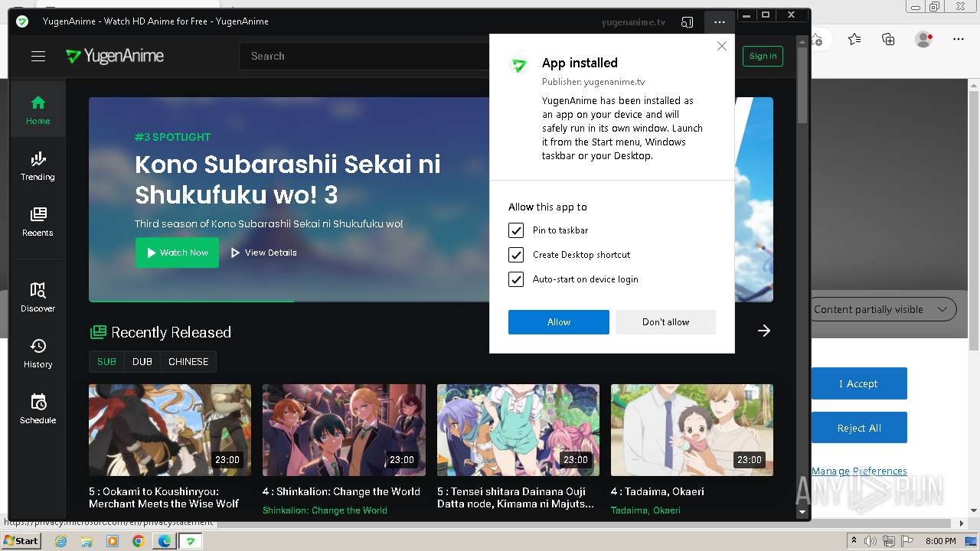The height and width of the screenshot is (551, 980).
Task: Click green Shinkalion: Change the World series link
Action: (325, 510)
